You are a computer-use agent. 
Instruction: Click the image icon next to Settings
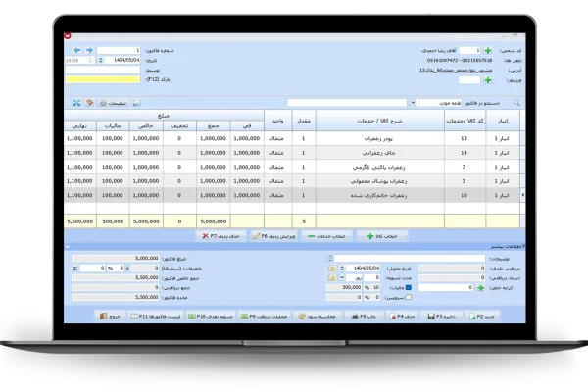(137, 103)
